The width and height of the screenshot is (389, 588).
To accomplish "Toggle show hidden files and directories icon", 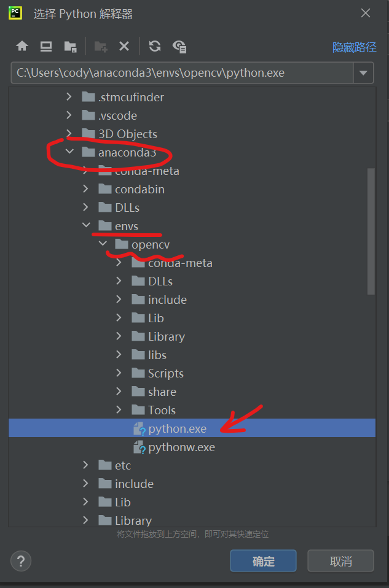I will tap(179, 46).
